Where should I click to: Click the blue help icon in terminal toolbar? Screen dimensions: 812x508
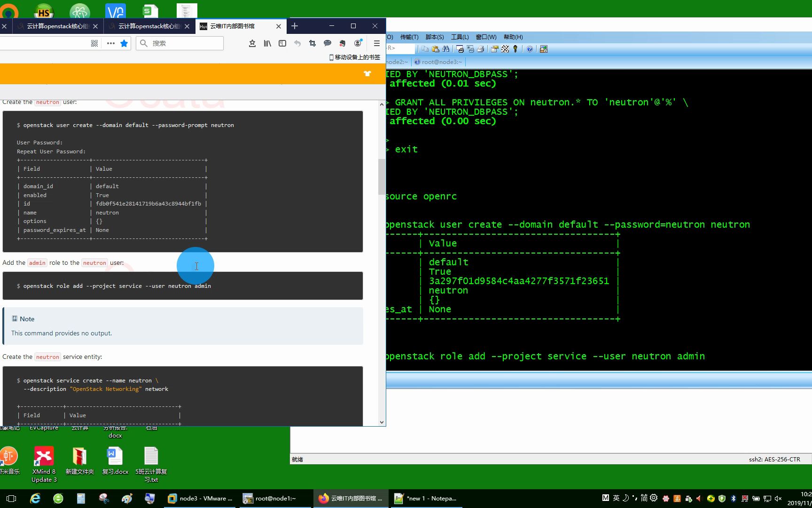point(530,49)
